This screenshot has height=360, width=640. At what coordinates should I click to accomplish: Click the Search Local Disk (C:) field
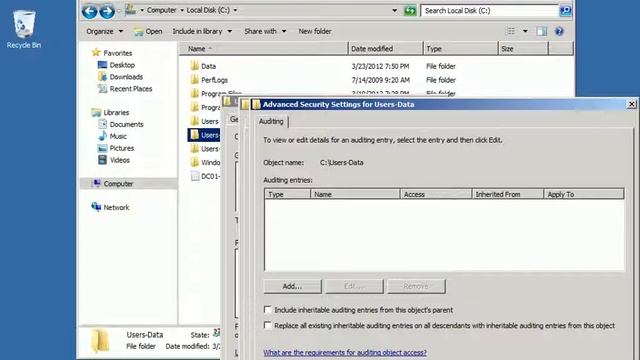coord(489,11)
